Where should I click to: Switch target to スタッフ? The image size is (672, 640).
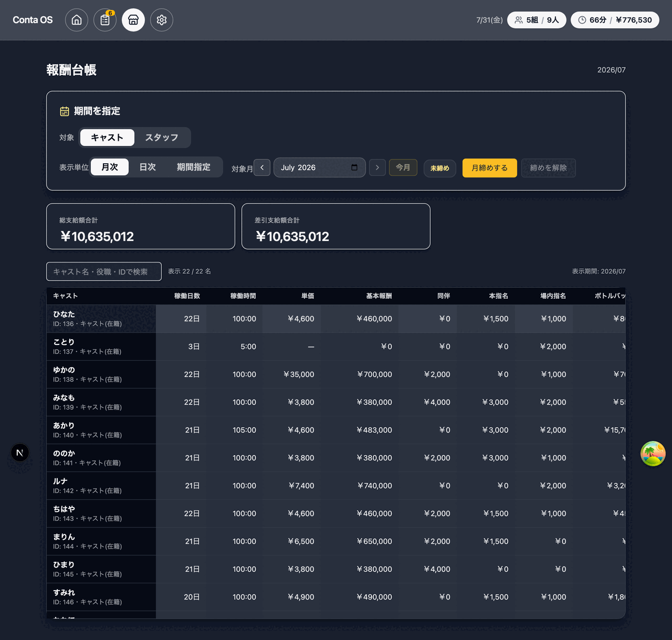162,138
